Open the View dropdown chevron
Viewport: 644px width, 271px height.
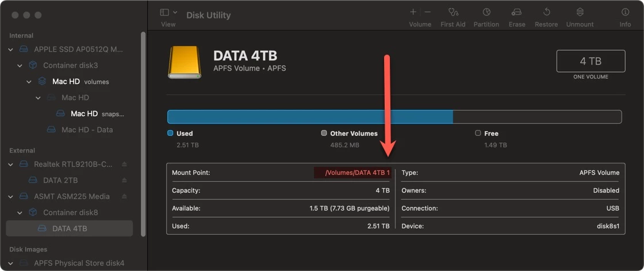tap(175, 12)
